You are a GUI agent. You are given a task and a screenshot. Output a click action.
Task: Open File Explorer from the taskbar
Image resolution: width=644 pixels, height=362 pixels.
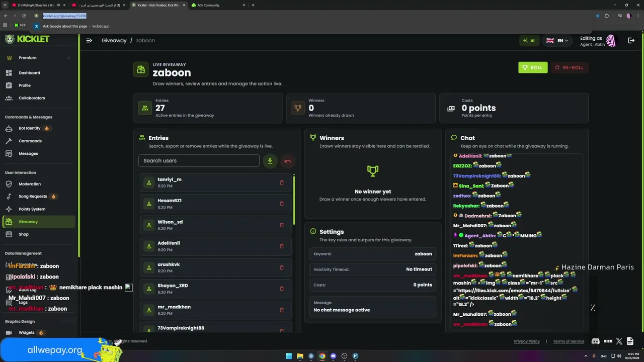tap(300, 356)
